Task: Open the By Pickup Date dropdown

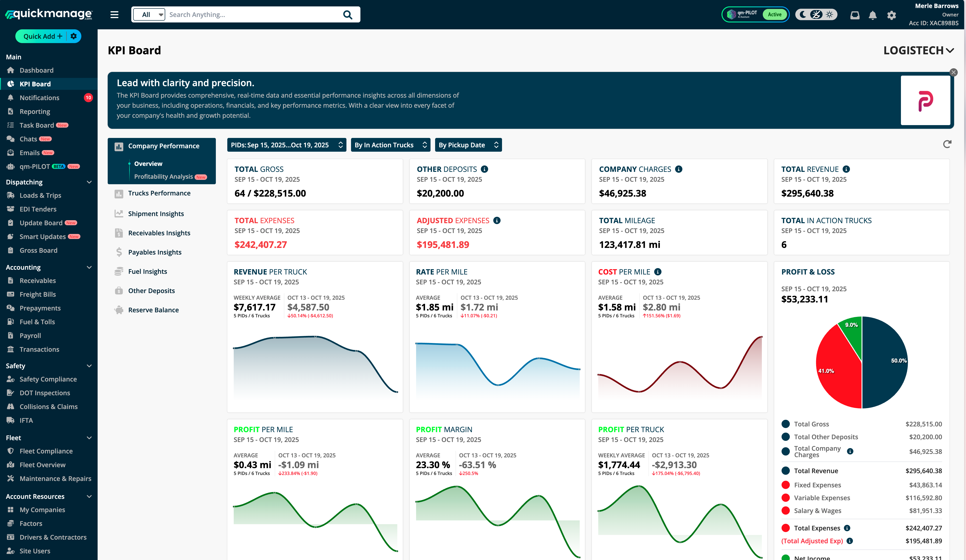Action: 468,145
